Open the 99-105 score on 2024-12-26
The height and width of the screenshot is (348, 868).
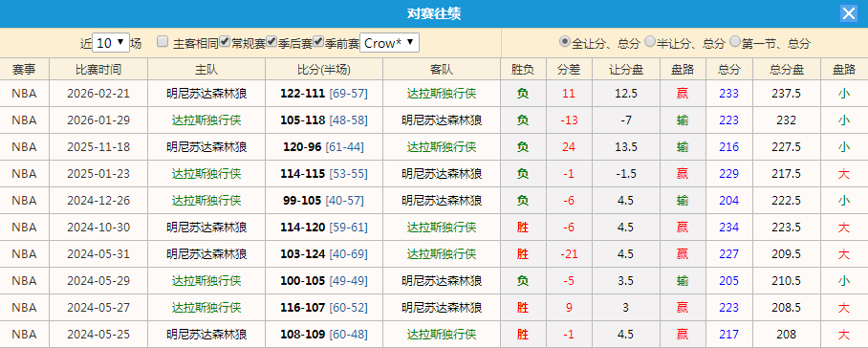tap(303, 200)
